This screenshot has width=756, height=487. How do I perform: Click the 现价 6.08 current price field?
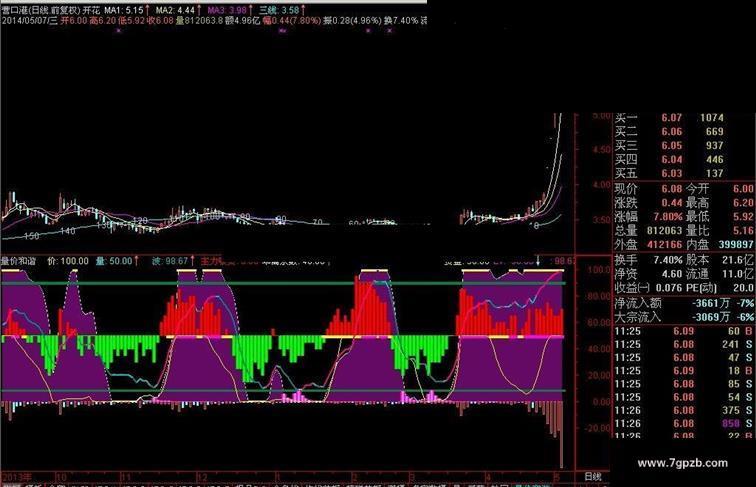pos(648,189)
